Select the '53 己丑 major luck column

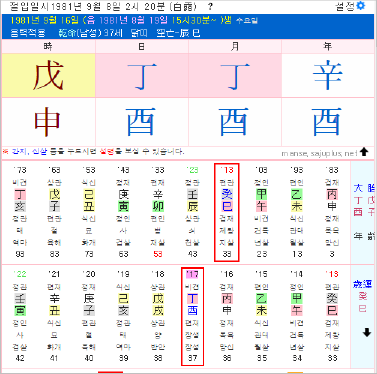pyautogui.click(x=89, y=212)
